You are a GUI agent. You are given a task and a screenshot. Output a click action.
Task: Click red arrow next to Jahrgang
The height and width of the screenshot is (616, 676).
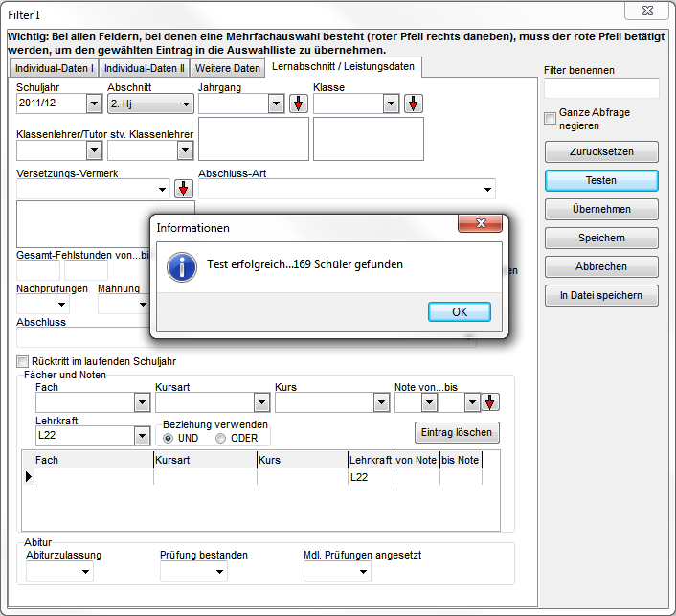(x=299, y=103)
